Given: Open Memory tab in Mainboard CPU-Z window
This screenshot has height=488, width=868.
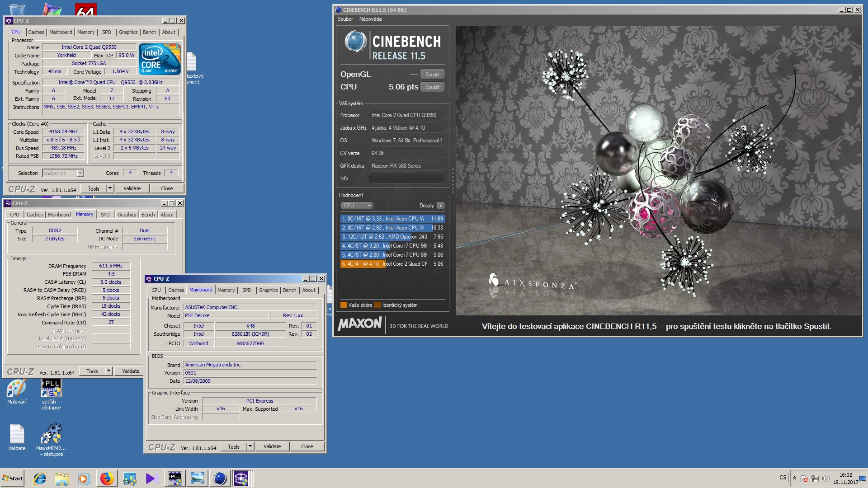Looking at the screenshot, I should [226, 290].
